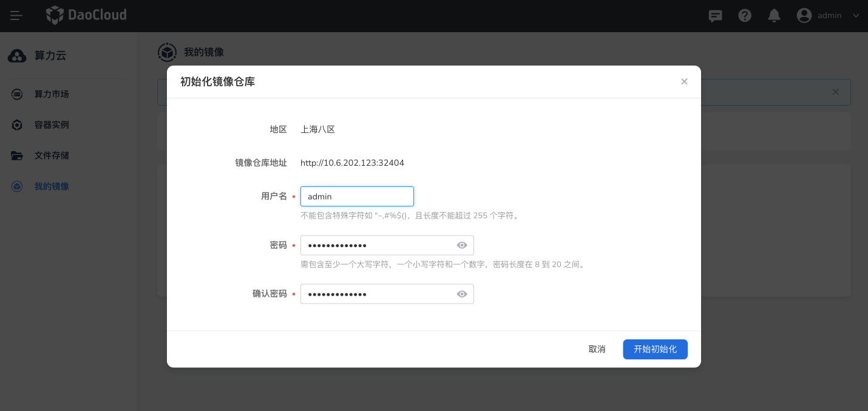868x411 pixels.
Task: Click the 用户名 input containing admin
Action: tap(357, 196)
